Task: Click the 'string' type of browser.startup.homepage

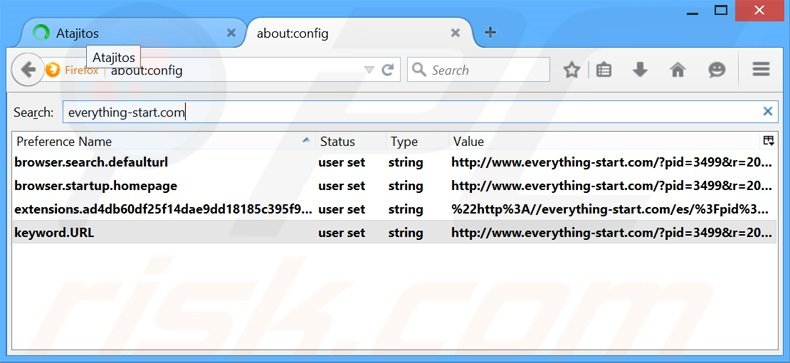Action: click(406, 186)
